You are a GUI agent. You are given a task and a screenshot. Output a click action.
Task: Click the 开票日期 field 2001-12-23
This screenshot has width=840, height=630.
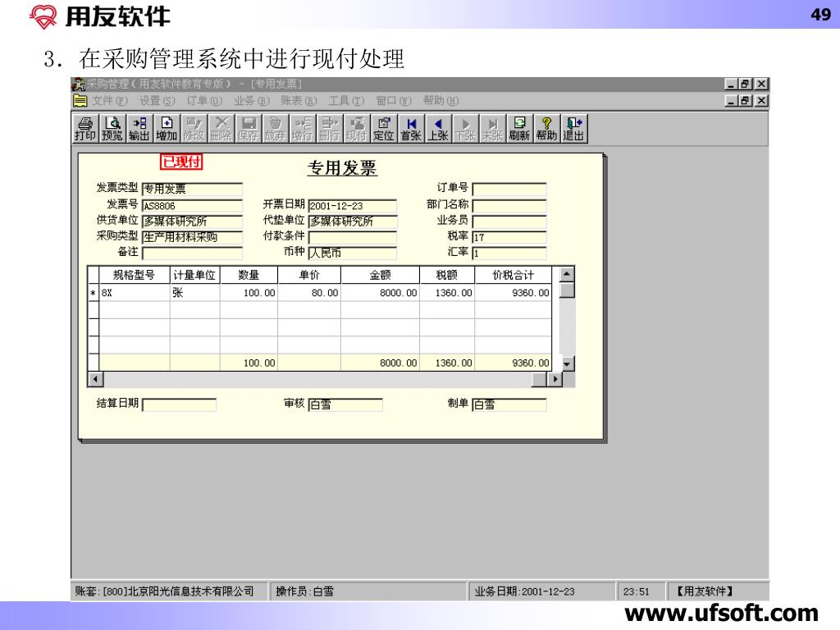353,206
